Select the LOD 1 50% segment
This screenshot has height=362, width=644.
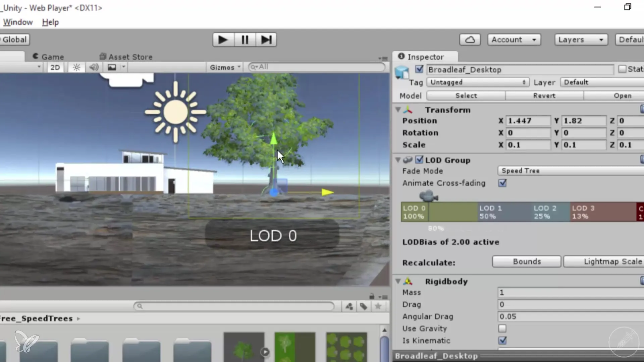click(505, 212)
